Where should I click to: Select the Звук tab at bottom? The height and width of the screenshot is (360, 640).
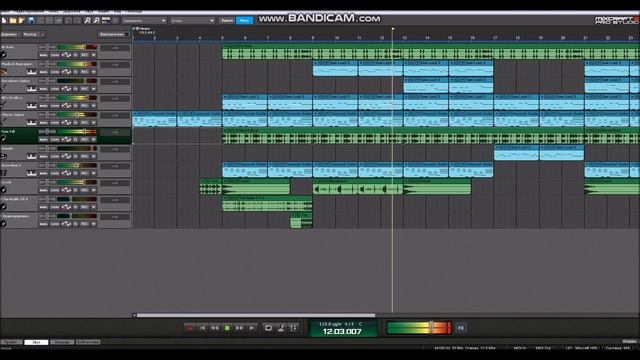click(36, 342)
